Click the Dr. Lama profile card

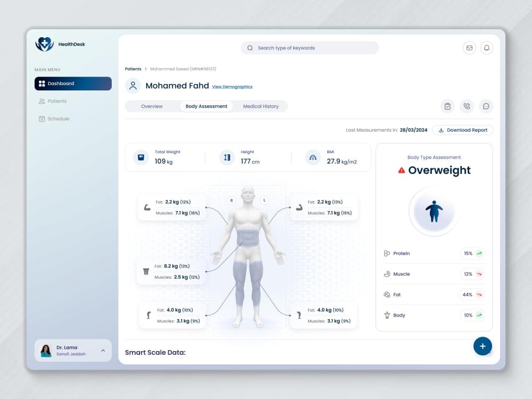tap(73, 351)
